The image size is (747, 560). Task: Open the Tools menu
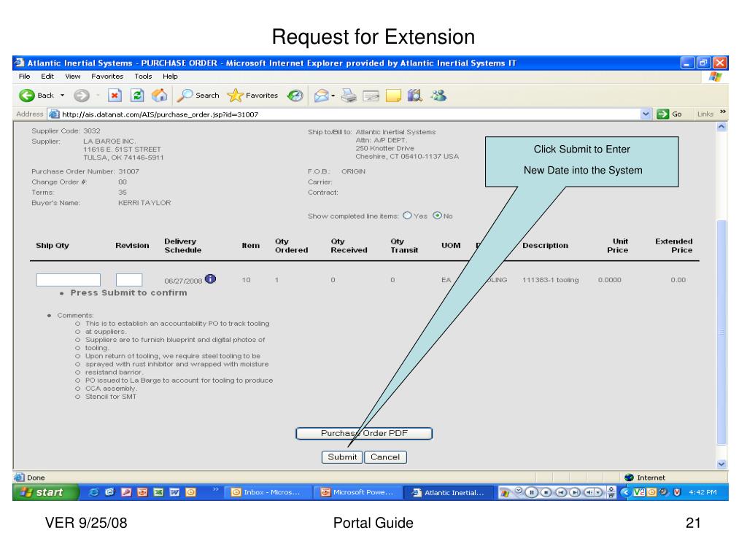[x=143, y=76]
